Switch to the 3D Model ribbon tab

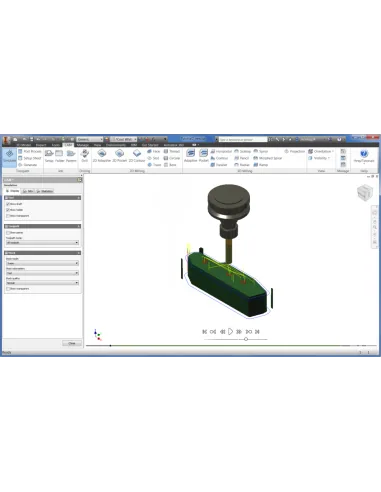coord(24,145)
